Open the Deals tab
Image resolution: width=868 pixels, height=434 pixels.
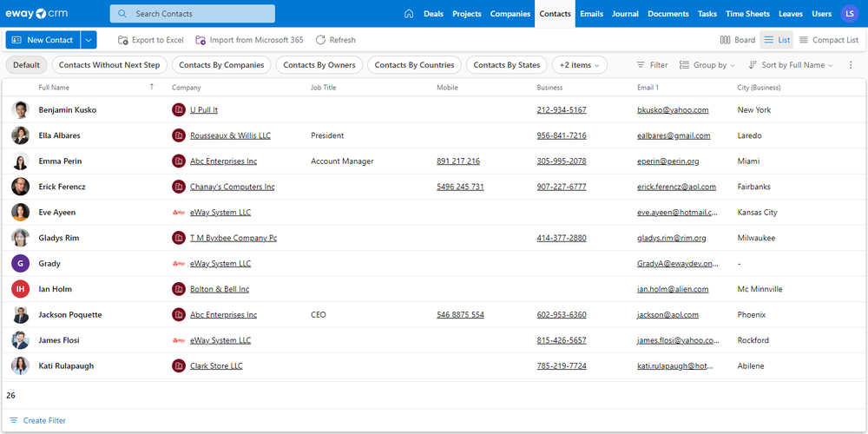pyautogui.click(x=433, y=14)
